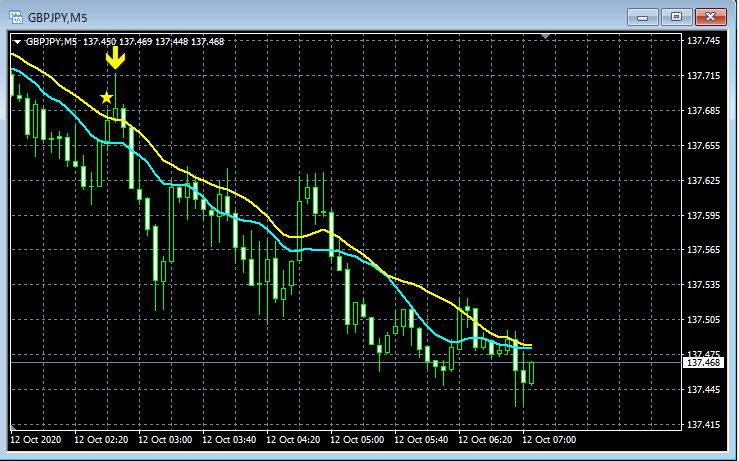Click the 137.625 price scale label
This screenshot has height=461, width=739.
click(704, 181)
